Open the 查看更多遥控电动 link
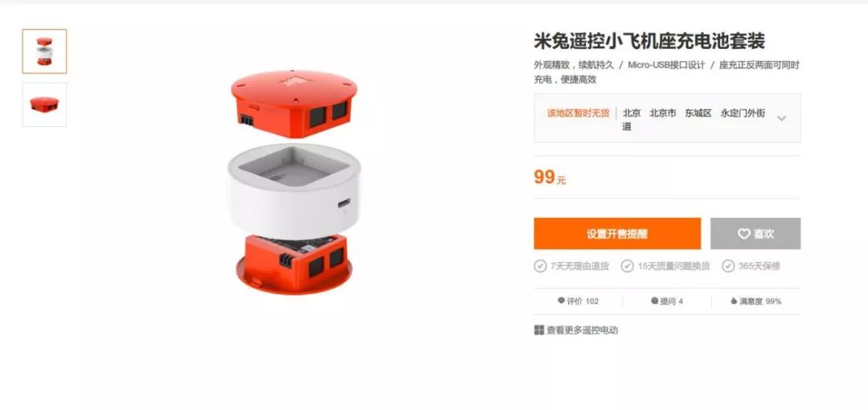The width and height of the screenshot is (868, 410). click(583, 330)
